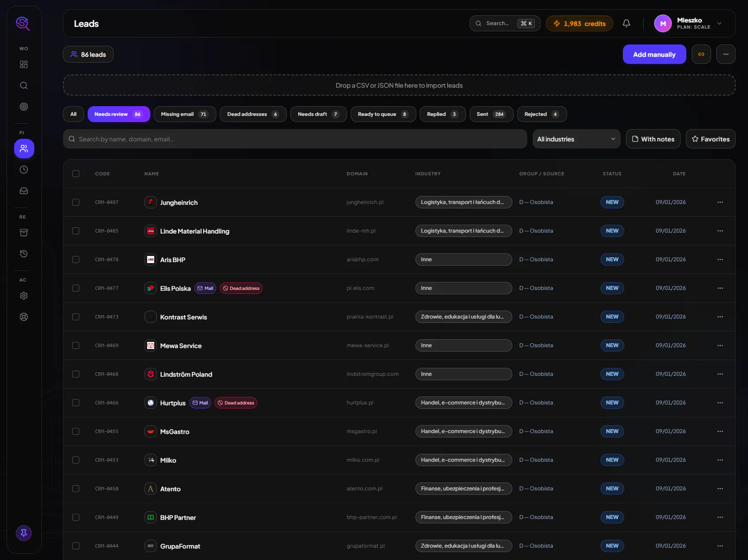Click the 86 leads counter button
The width and height of the screenshot is (748, 560).
(x=88, y=54)
